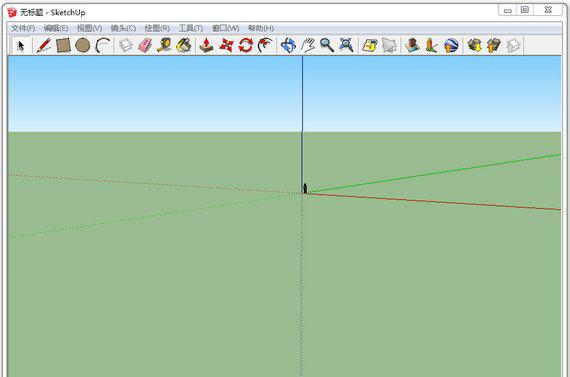Select the red Move arrows tool
570x377 pixels.
pyautogui.click(x=226, y=46)
